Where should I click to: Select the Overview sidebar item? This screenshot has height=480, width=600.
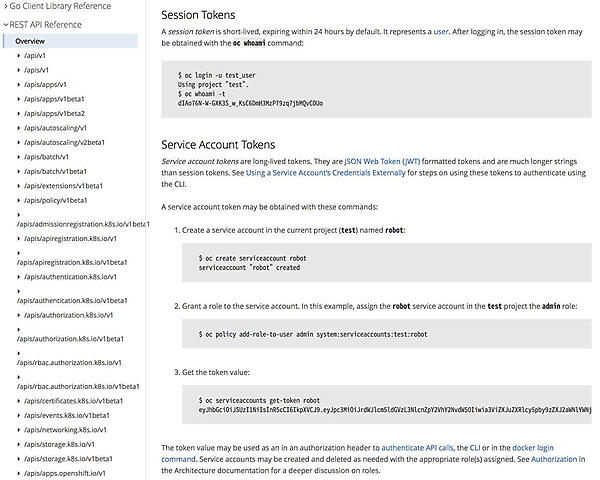(x=30, y=41)
